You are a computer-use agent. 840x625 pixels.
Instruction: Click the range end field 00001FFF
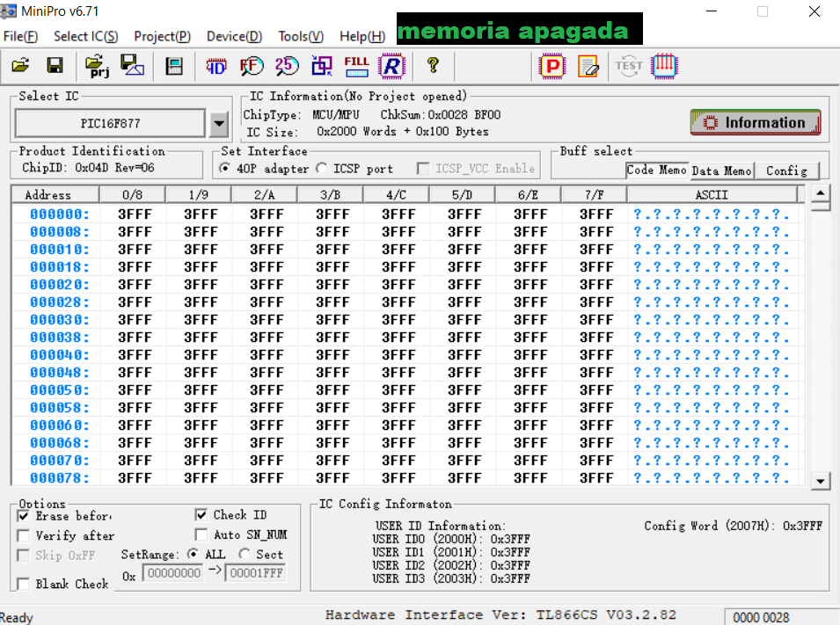pos(256,573)
